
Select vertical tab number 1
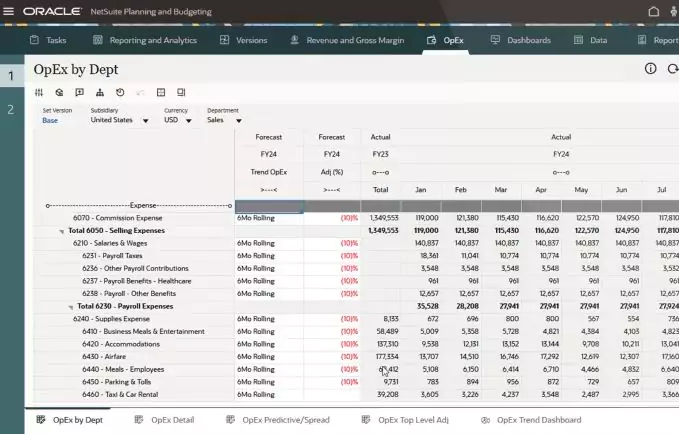pyautogui.click(x=11, y=76)
